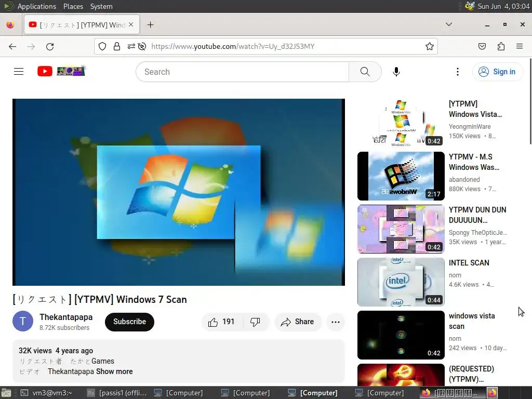Image resolution: width=532 pixels, height=399 pixels.
Task: Click show desktop icon in taskbar
Action: (x=6, y=393)
